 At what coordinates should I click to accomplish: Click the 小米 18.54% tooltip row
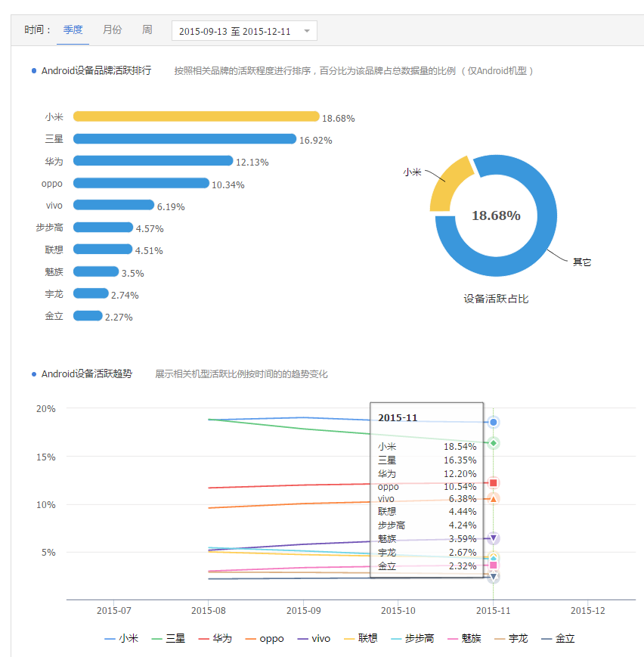[427, 447]
